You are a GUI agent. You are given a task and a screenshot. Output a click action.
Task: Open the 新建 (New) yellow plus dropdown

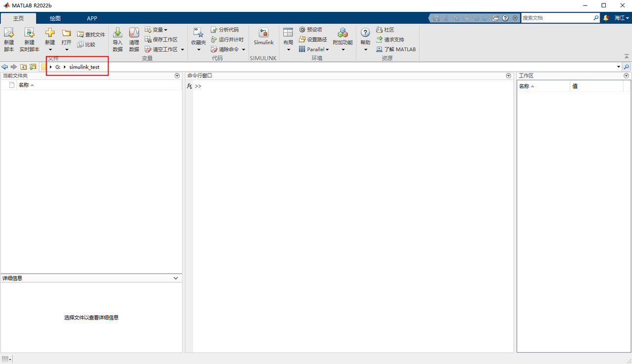click(50, 39)
